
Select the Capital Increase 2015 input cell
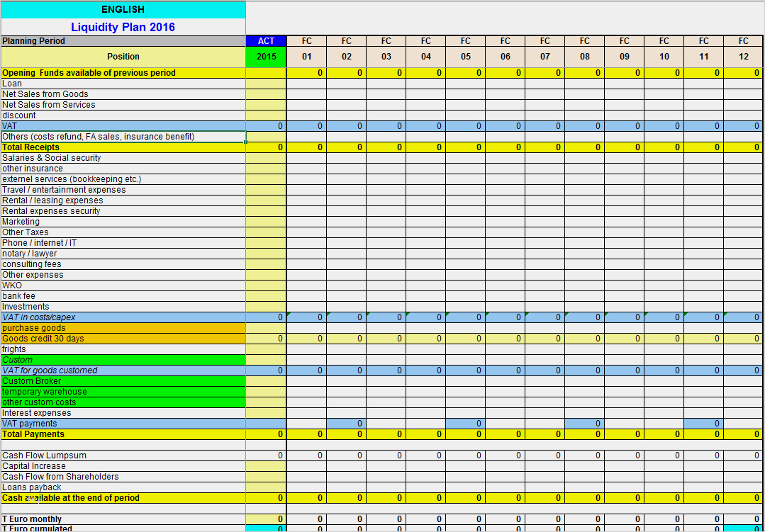[x=266, y=466]
